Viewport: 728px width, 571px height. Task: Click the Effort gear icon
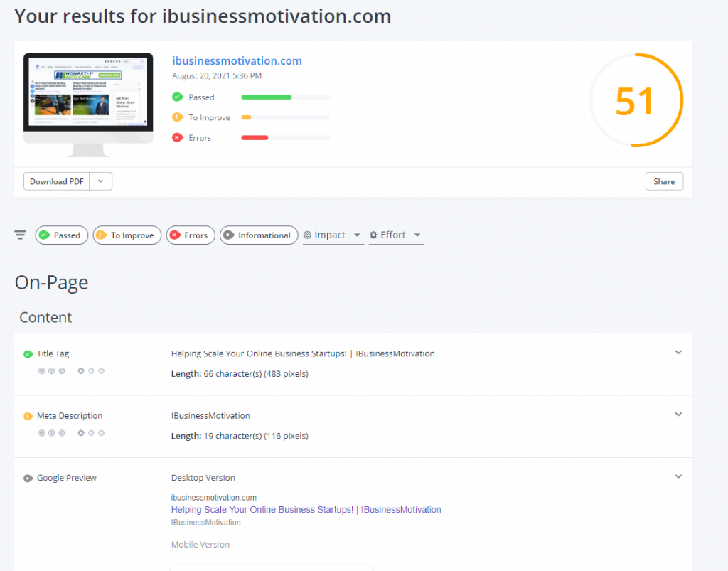click(x=373, y=235)
